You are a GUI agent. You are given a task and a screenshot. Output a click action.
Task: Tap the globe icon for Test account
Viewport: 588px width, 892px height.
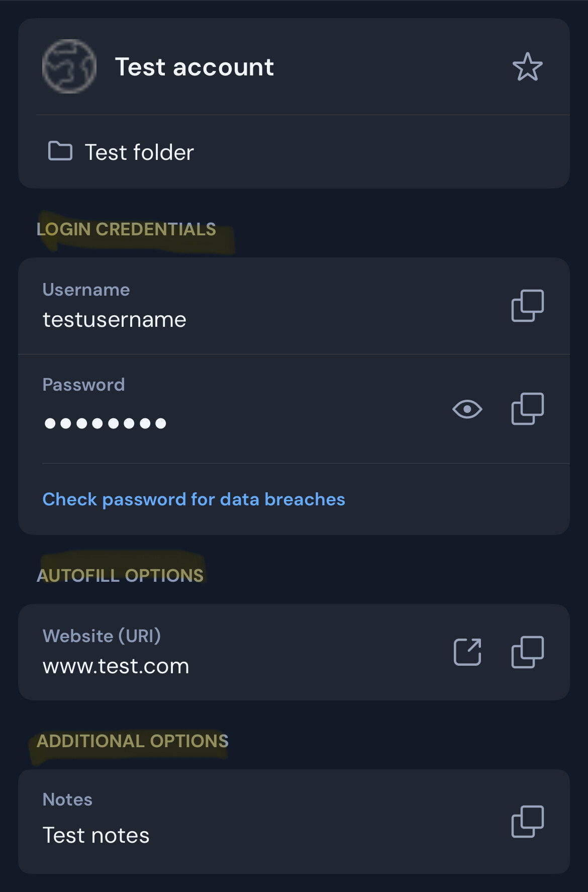click(69, 66)
